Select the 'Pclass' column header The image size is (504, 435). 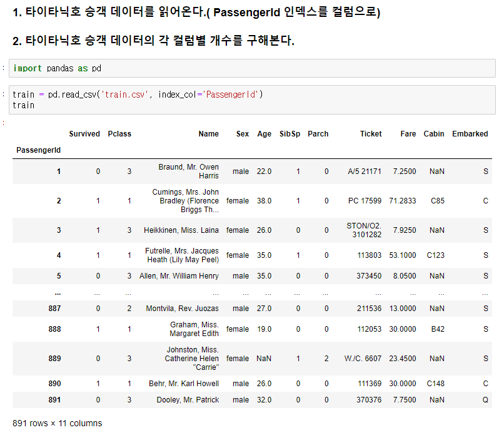[x=119, y=134]
